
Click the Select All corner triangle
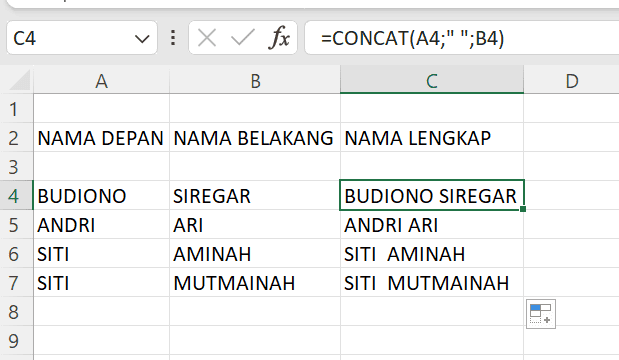click(x=20, y=81)
